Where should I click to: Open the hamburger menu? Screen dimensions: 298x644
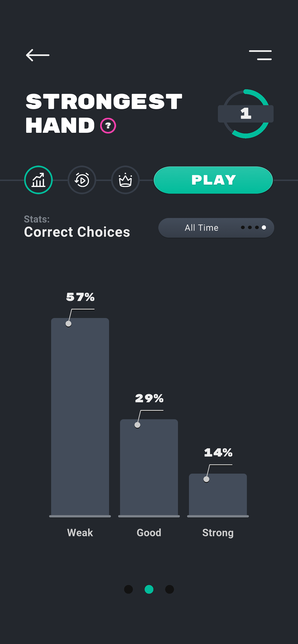pyautogui.click(x=260, y=55)
